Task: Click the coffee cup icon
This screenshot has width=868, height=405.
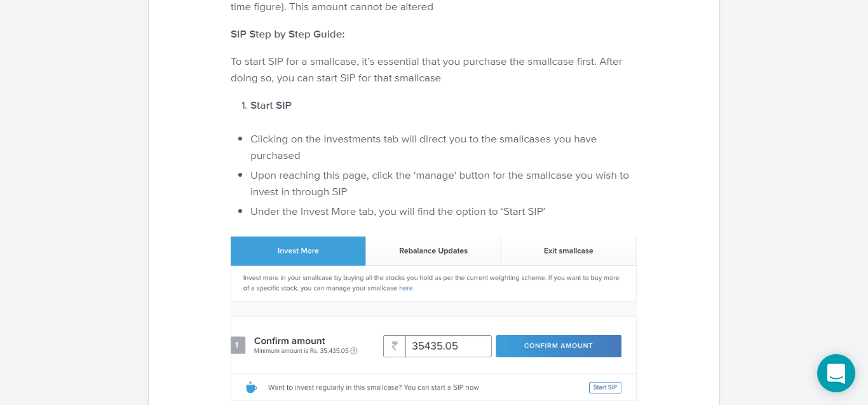Action: click(251, 387)
